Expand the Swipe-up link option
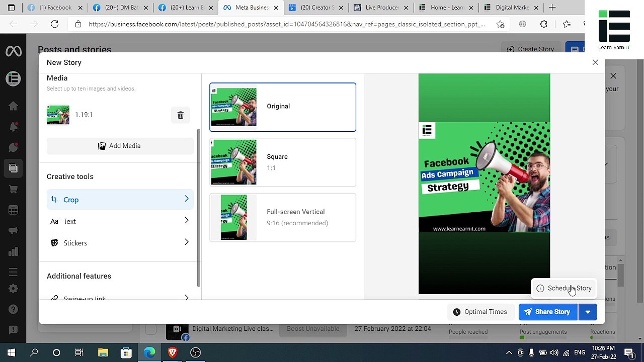The height and width of the screenshot is (362, 644). (x=120, y=298)
